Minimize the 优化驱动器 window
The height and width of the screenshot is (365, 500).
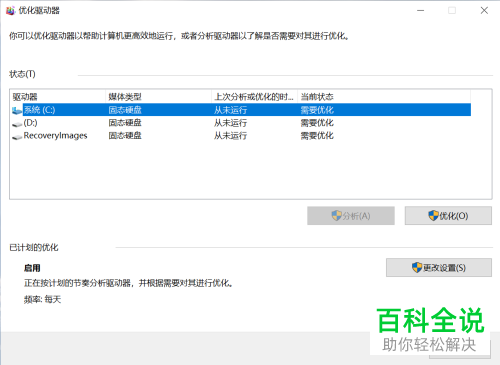pos(421,11)
